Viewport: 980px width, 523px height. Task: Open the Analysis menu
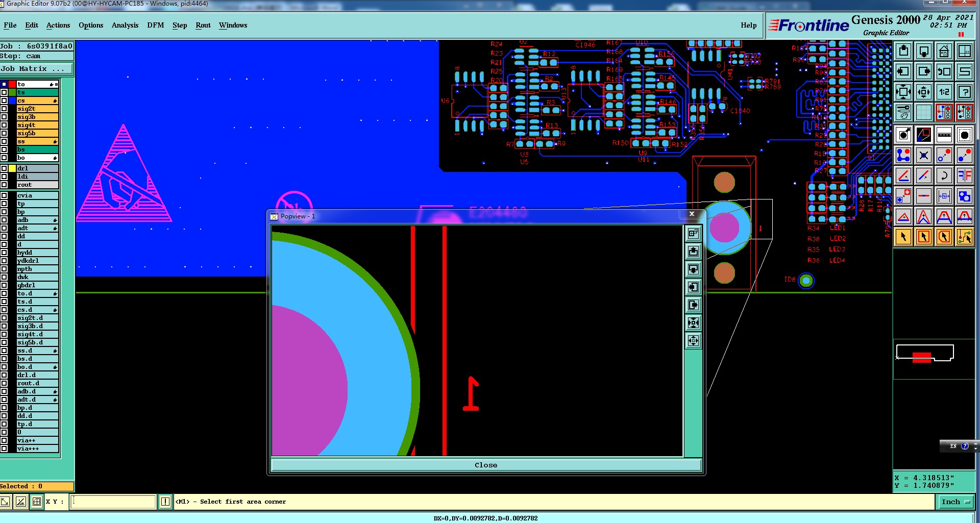click(125, 25)
